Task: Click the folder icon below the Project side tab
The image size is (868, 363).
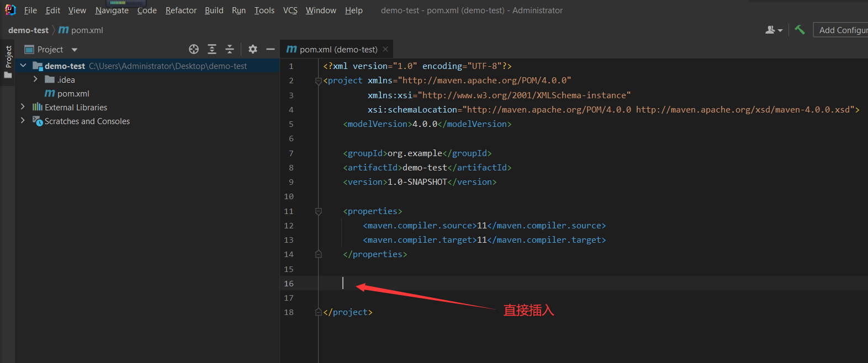Action: point(8,75)
